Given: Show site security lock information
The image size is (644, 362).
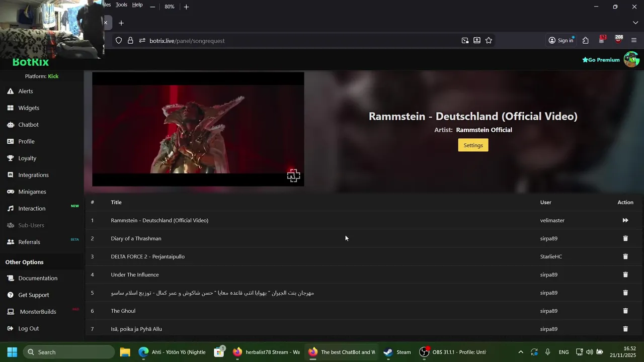Looking at the screenshot, I should coord(130,41).
